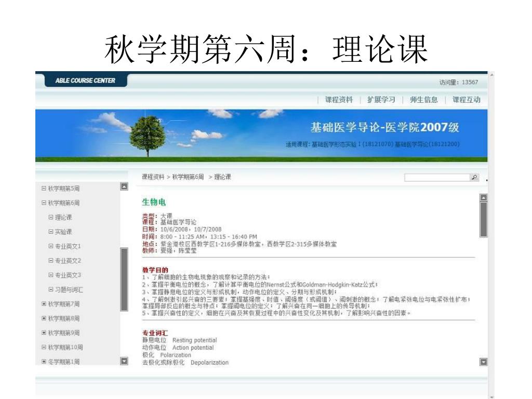This screenshot has width=532, height=399.
Task: Select 习题与词汇 in the sidebar tree
Action: (x=69, y=289)
